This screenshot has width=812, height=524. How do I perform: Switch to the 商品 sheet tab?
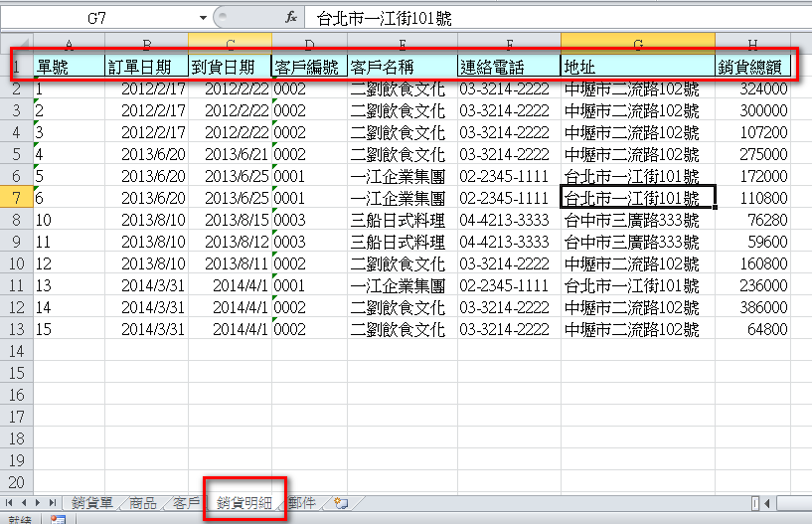point(142,503)
